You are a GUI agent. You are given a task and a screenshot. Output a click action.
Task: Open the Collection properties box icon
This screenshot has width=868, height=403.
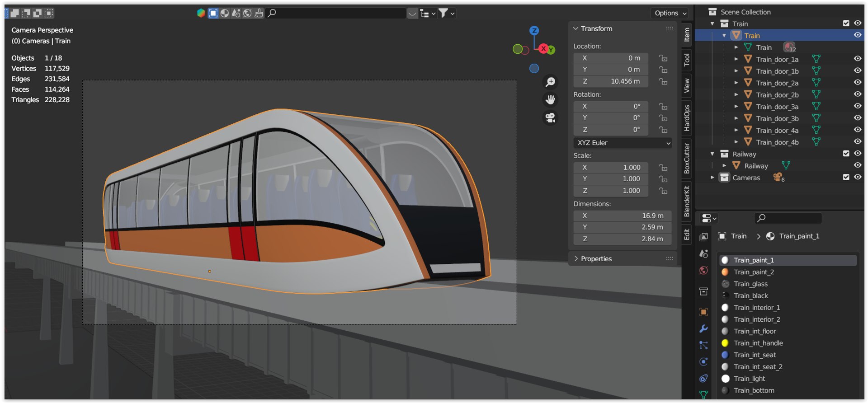coord(703,291)
